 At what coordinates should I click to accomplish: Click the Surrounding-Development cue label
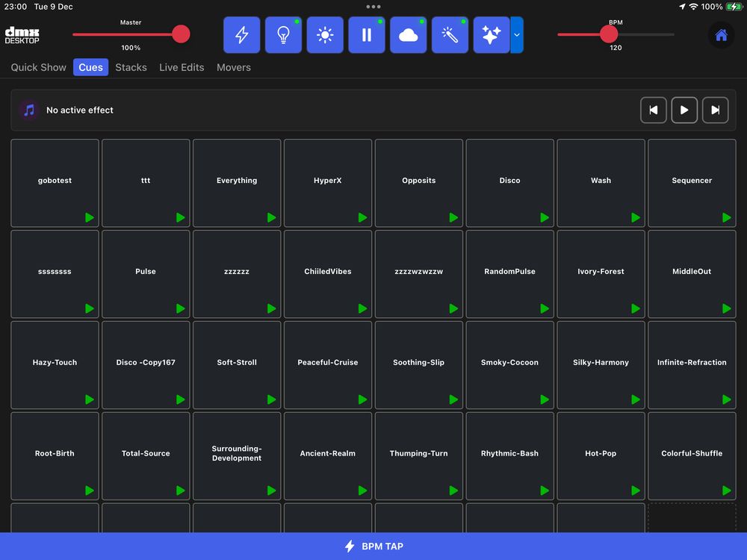pyautogui.click(x=237, y=453)
